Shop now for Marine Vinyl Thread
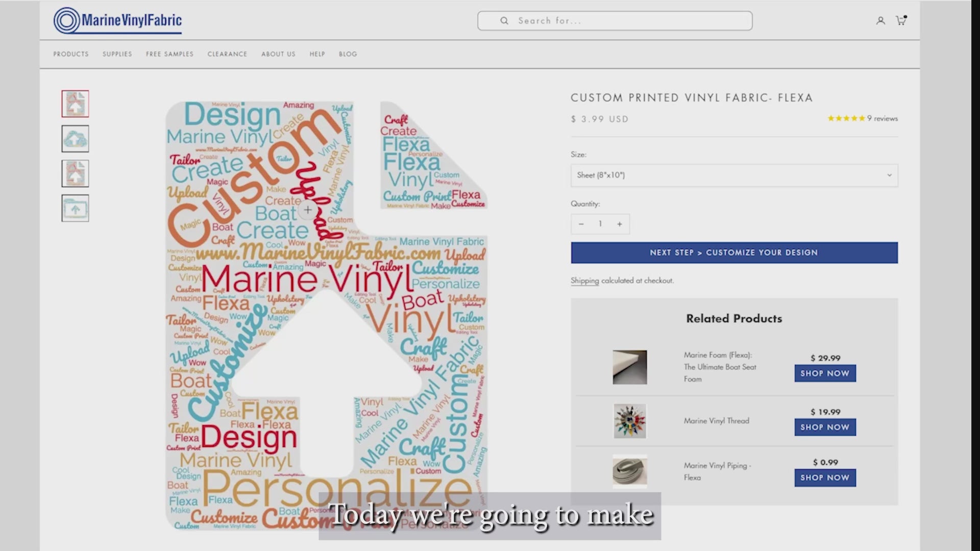Image resolution: width=980 pixels, height=551 pixels. click(x=825, y=427)
